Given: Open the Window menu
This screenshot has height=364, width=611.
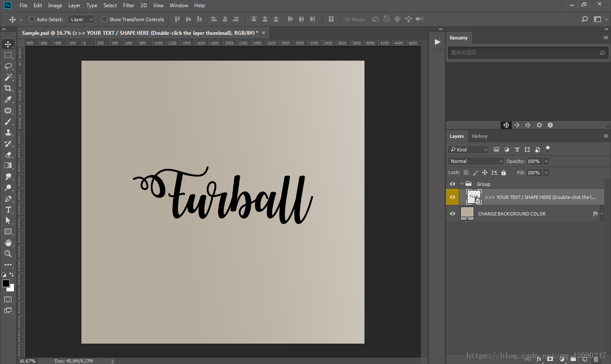Looking at the screenshot, I should coord(179,6).
